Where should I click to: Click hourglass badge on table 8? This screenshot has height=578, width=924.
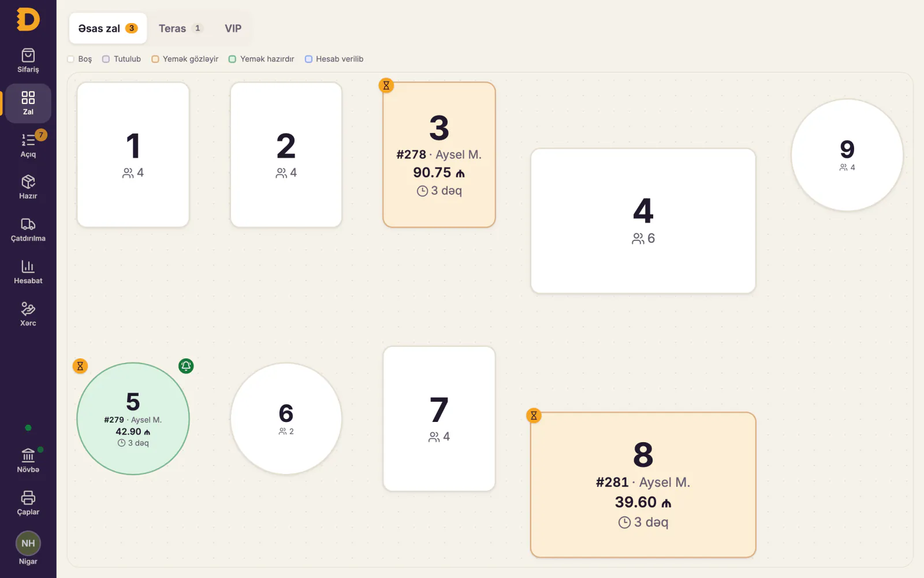(x=534, y=416)
